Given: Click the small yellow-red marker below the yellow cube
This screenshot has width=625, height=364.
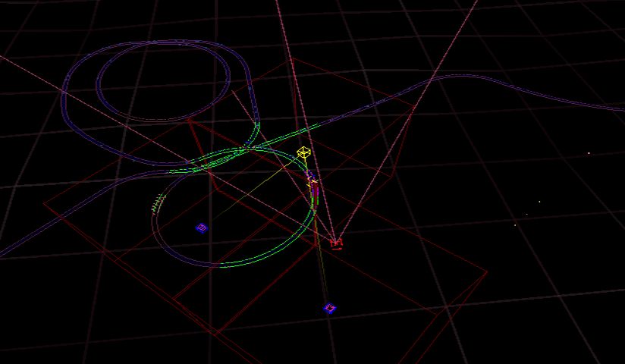Looking at the screenshot, I should 311,181.
